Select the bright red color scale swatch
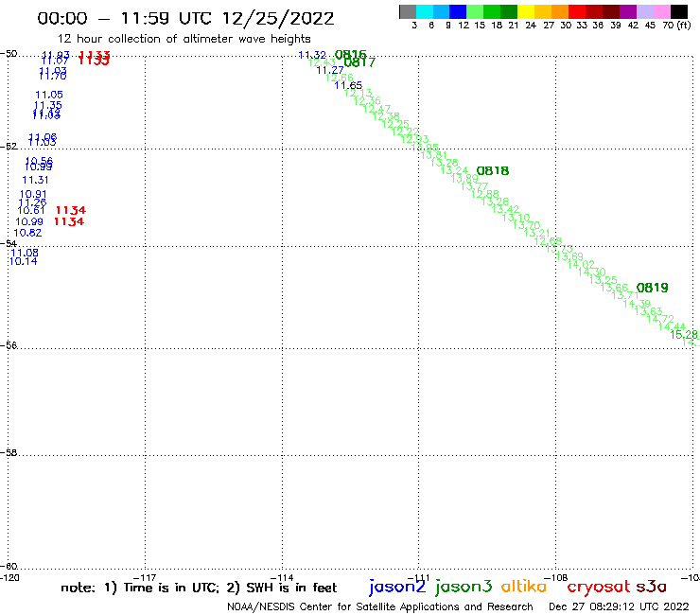 tap(577, 11)
